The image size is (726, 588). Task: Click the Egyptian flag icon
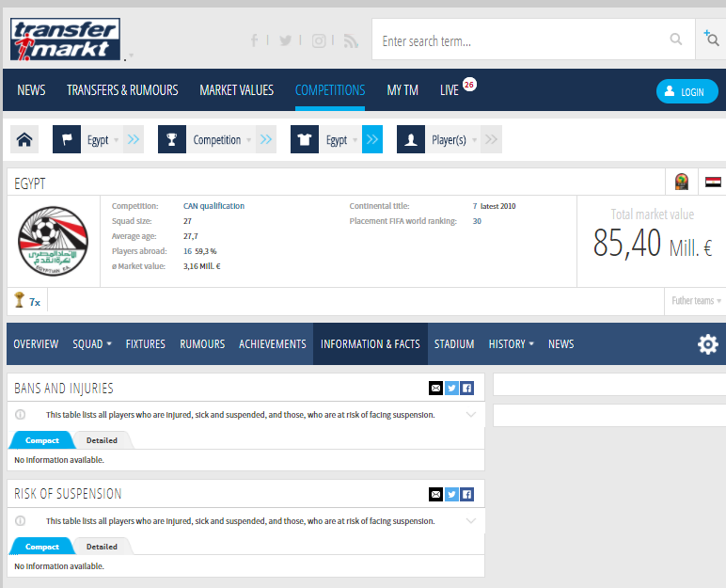click(713, 182)
